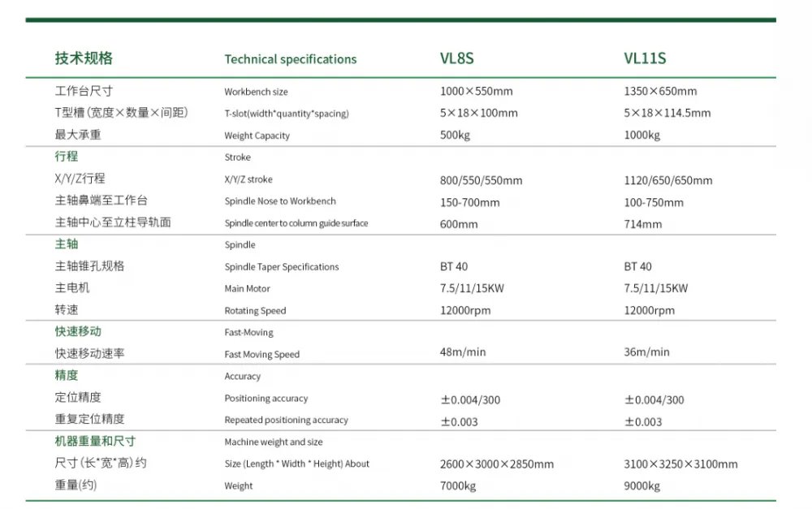This screenshot has height=509, width=812.
Task: Click the '主电机' row label
Action: (72, 288)
